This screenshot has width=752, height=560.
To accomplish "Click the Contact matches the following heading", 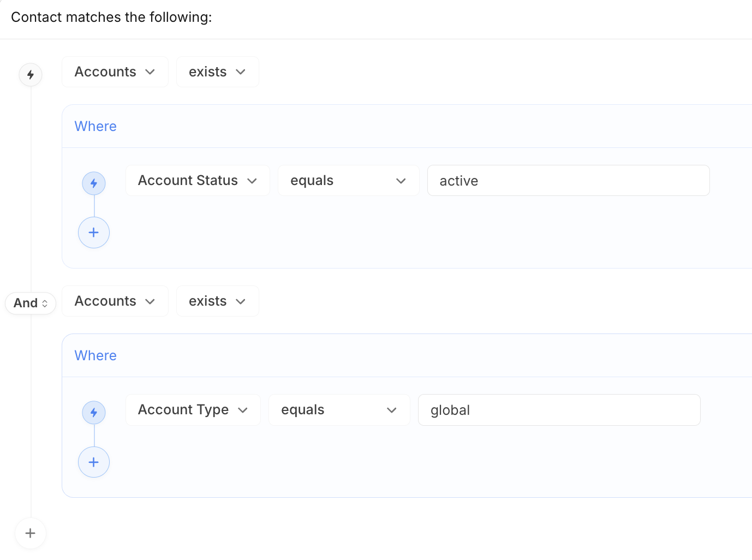I will [111, 17].
